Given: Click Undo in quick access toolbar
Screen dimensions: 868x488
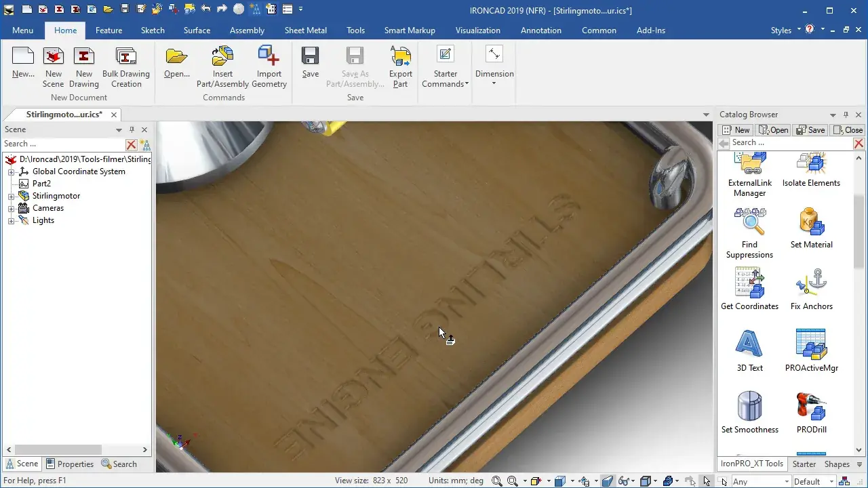Looking at the screenshot, I should 206,9.
